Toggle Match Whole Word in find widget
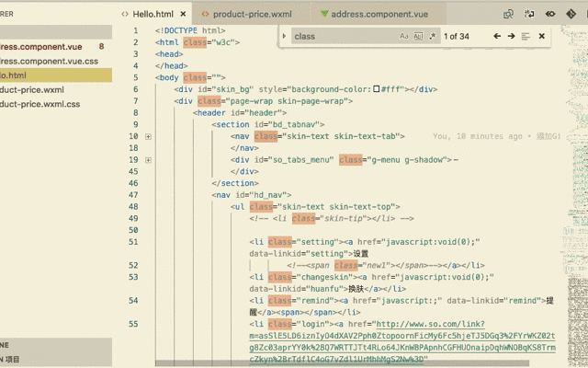588x368 pixels. (418, 36)
